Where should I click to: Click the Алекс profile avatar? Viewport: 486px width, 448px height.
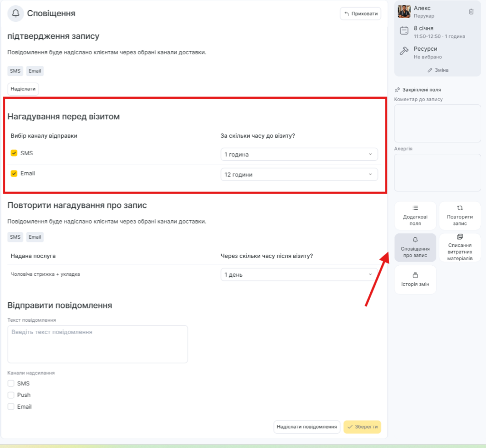pos(404,11)
